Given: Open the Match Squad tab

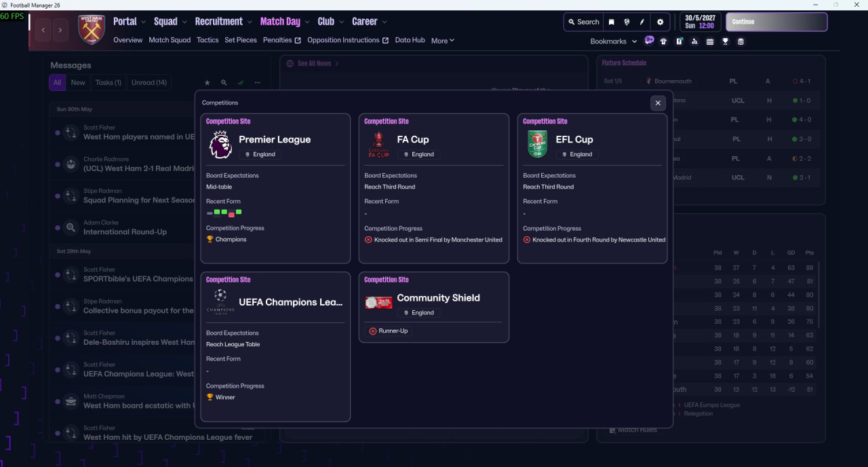Looking at the screenshot, I should point(170,40).
